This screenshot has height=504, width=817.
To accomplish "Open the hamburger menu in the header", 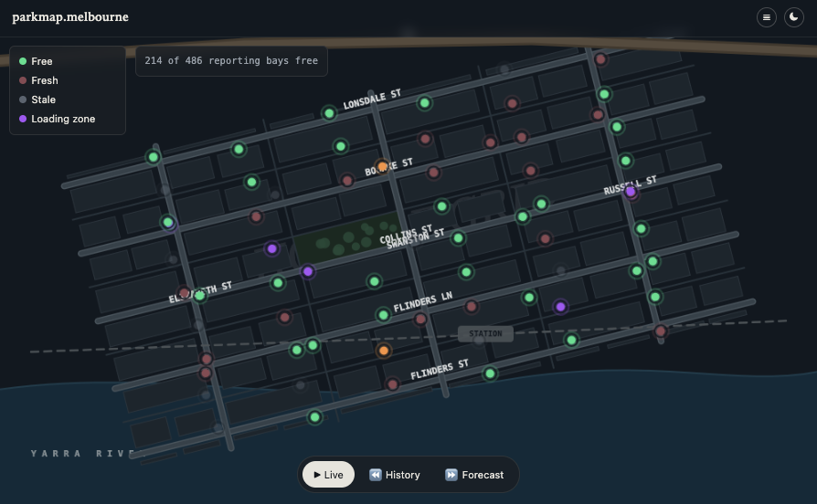I will point(767,17).
